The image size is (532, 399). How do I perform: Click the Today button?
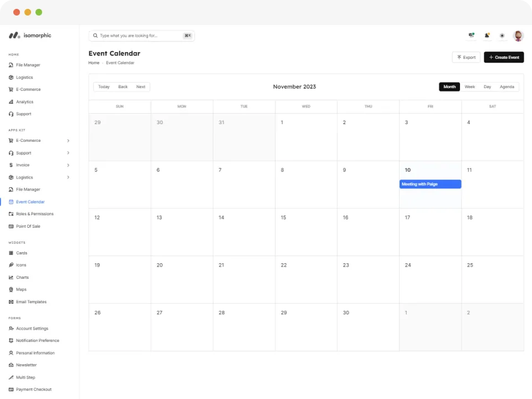point(104,87)
